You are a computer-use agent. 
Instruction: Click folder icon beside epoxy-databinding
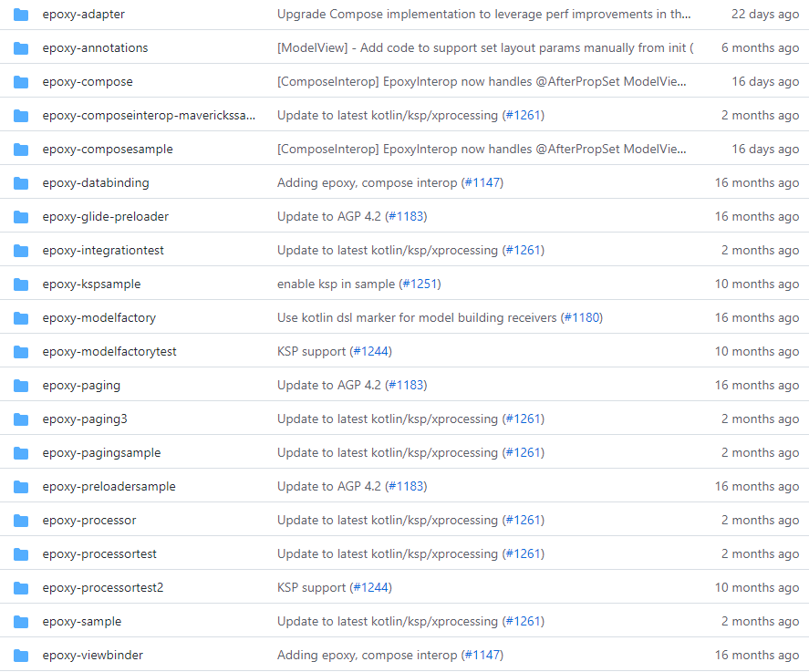click(21, 183)
